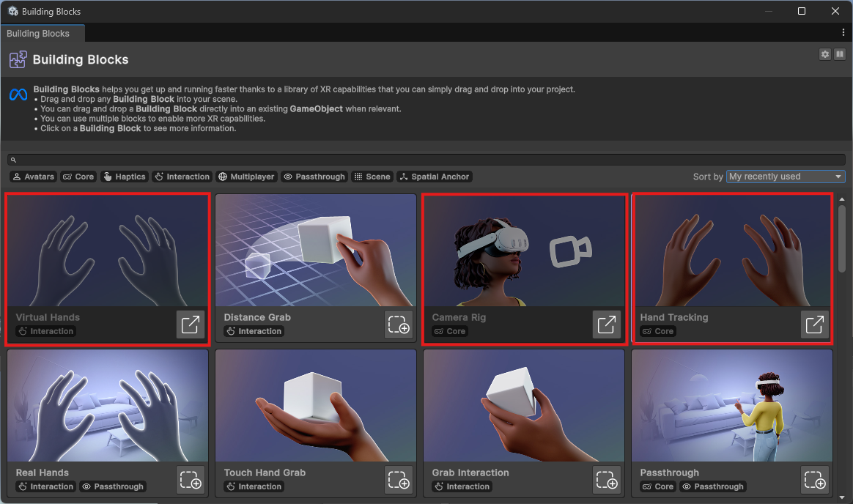The height and width of the screenshot is (504, 853).
Task: Add Grab Interaction block to scene
Action: tap(606, 480)
